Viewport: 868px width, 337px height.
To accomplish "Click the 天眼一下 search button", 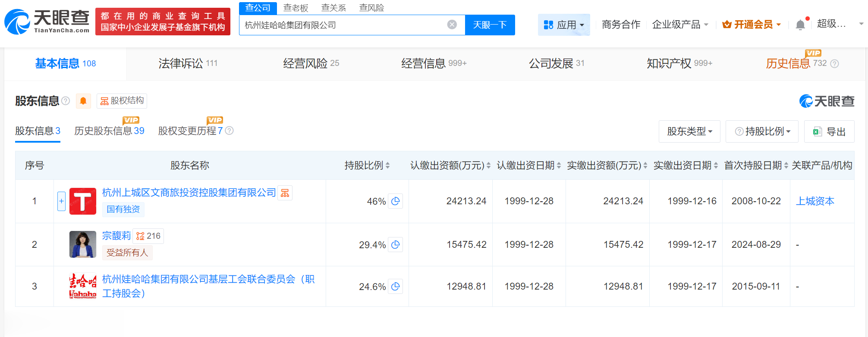I will click(490, 25).
